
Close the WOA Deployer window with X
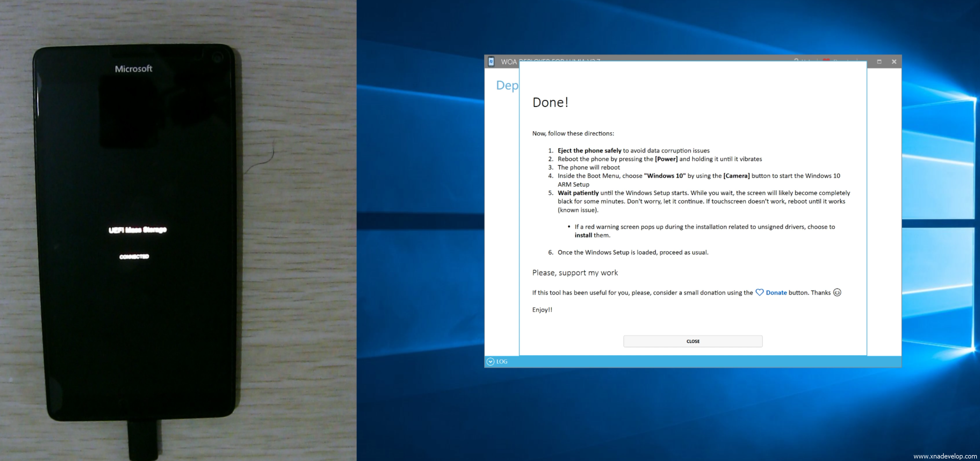tap(894, 62)
